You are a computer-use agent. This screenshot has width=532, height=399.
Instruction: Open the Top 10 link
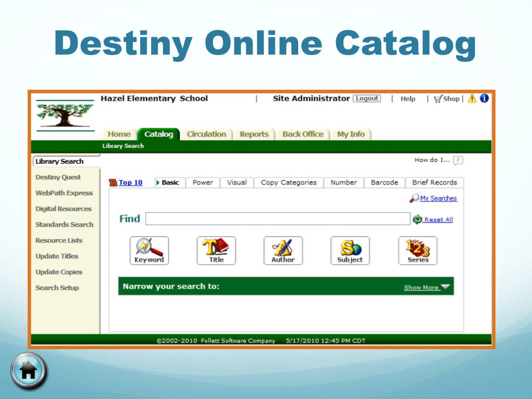(130, 182)
